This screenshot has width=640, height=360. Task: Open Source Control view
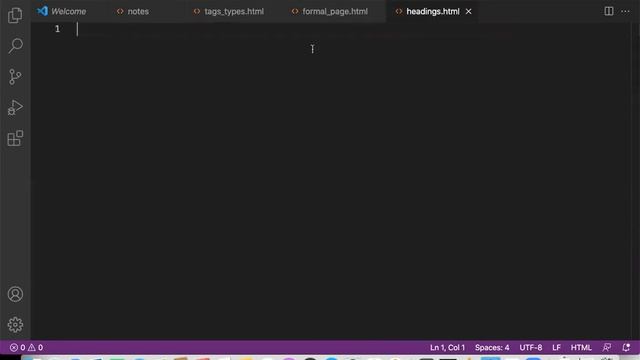15,77
